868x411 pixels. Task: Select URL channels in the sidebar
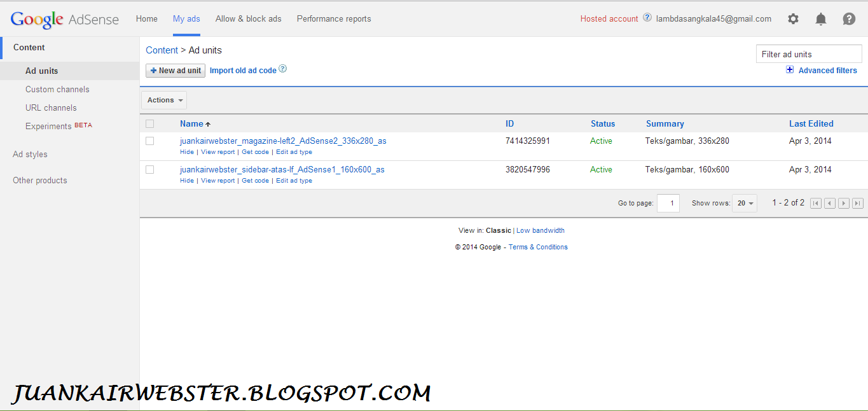tap(51, 108)
